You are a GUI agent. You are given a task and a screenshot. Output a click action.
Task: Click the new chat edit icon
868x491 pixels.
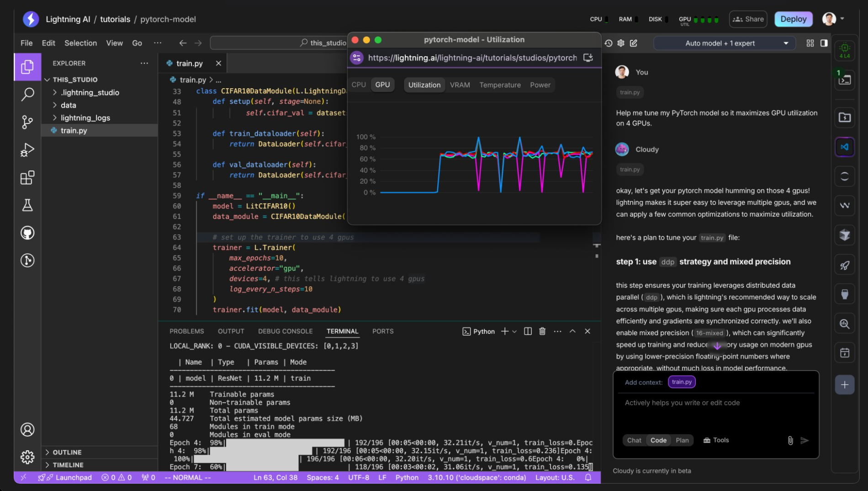click(x=634, y=43)
